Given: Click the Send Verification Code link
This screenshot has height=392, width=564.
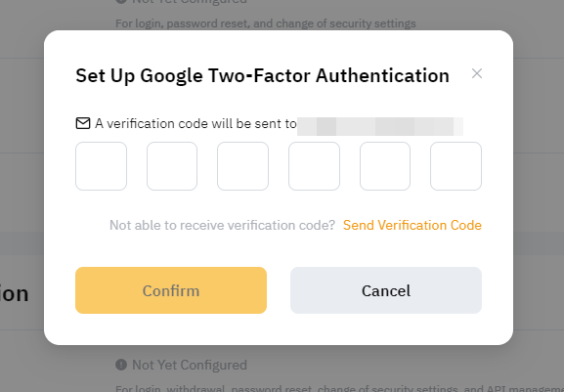Looking at the screenshot, I should click(x=412, y=225).
